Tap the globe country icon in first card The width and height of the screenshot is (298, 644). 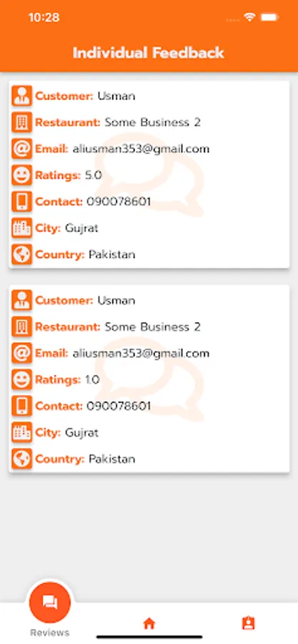coord(21,254)
